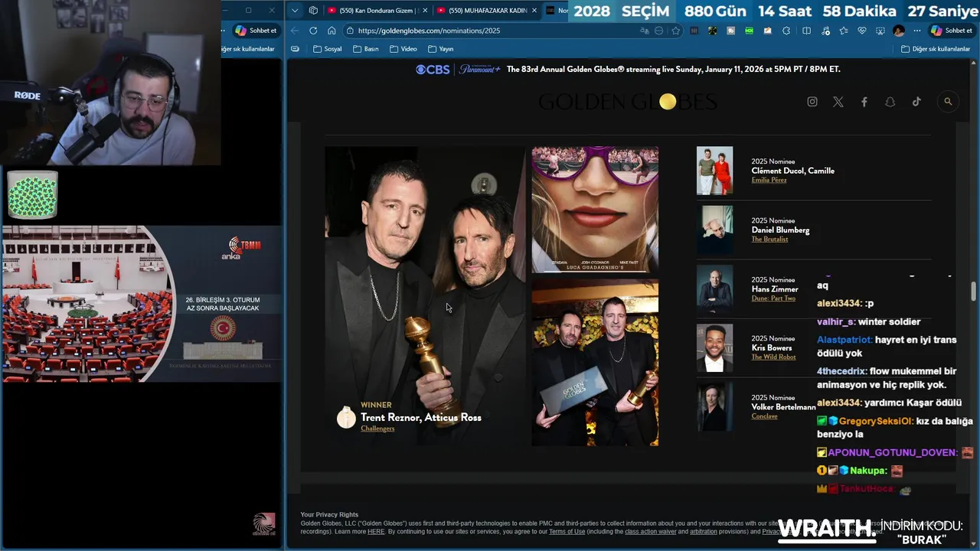Click Daniel Blumberg nominee thumbnail
The image size is (980, 551).
[x=714, y=230]
